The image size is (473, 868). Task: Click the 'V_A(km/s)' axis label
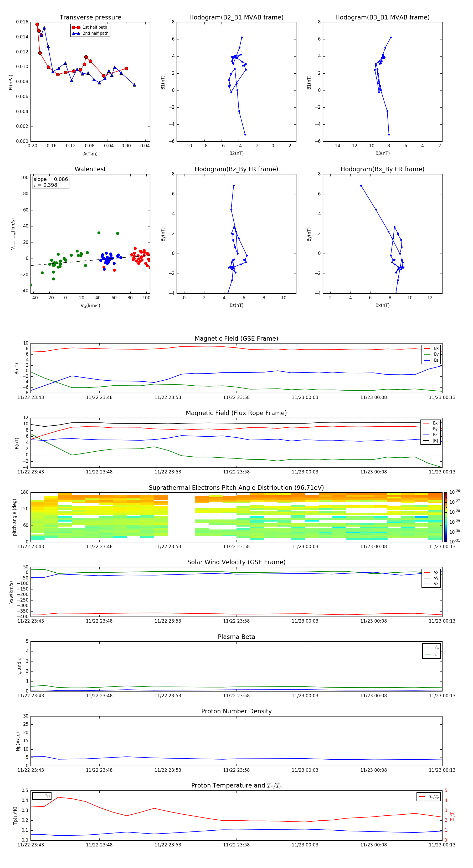point(90,306)
